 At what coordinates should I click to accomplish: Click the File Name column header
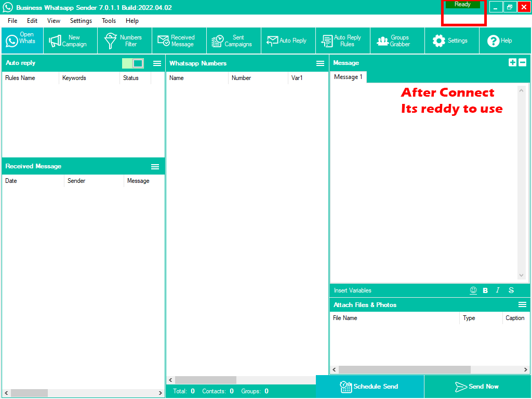[x=395, y=318]
